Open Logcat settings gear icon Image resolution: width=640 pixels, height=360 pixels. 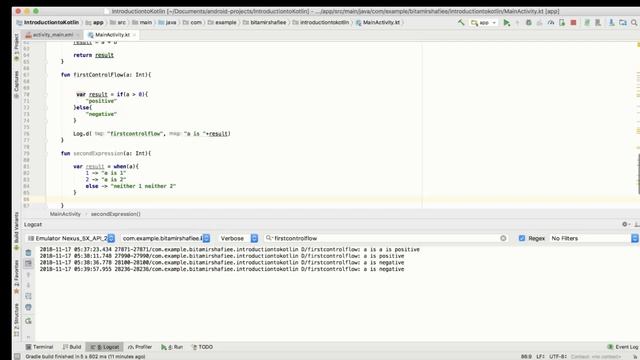point(624,224)
